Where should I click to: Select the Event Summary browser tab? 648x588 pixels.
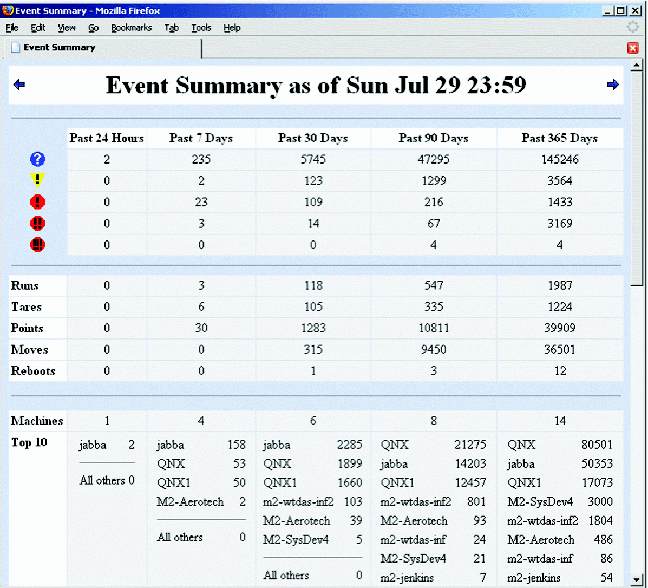pos(60,47)
